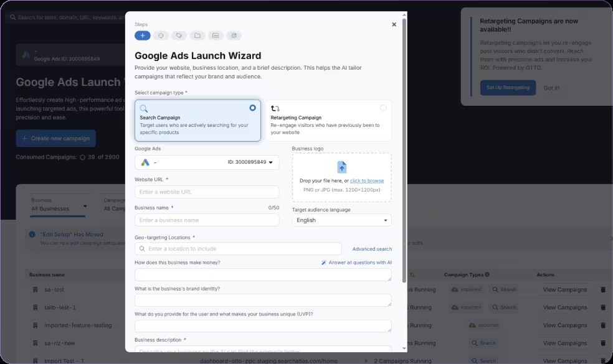Click the Consumed Campaigns progress circle
The width and height of the screenshot is (613, 364).
(x=82, y=157)
